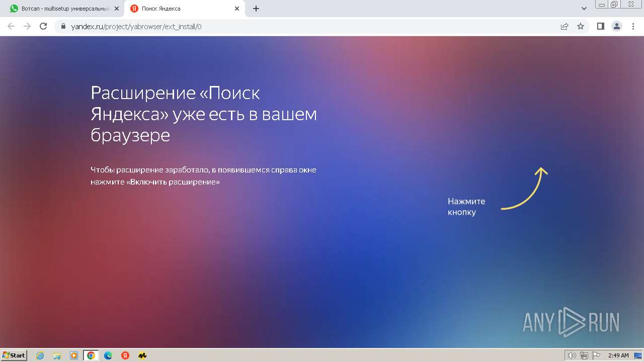Share this page icon

pyautogui.click(x=565, y=26)
